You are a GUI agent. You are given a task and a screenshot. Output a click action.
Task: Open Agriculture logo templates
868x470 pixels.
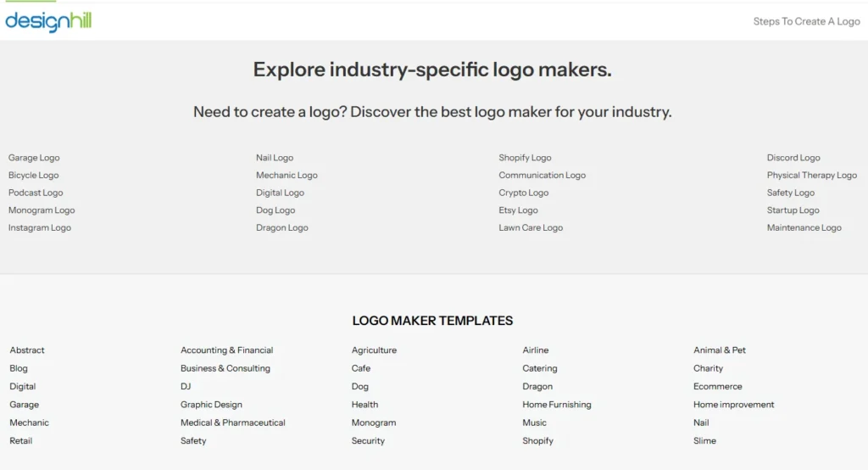[374, 350]
